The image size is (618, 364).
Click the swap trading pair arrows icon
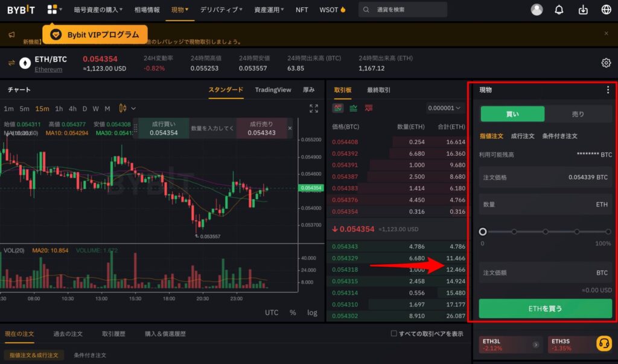pyautogui.click(x=11, y=63)
